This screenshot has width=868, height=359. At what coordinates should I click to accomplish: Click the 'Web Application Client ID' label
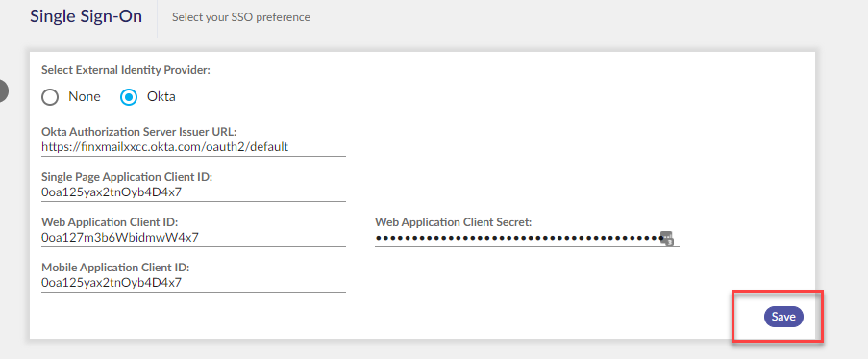110,222
